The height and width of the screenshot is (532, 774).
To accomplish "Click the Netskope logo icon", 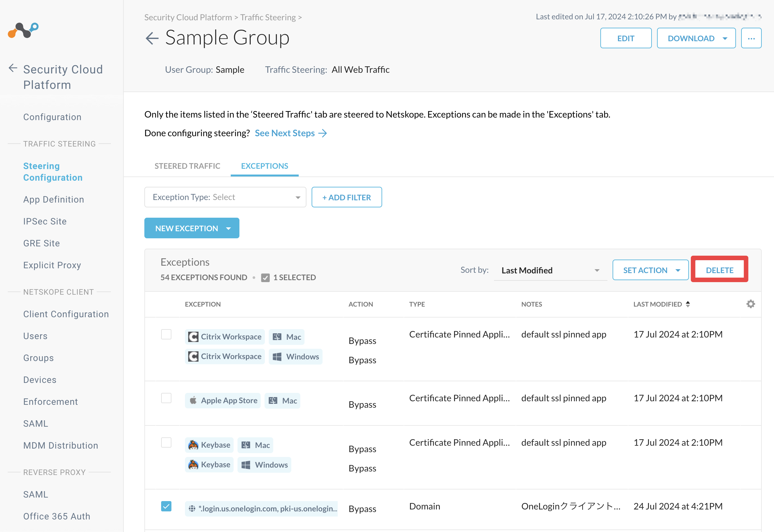I will click(x=23, y=30).
